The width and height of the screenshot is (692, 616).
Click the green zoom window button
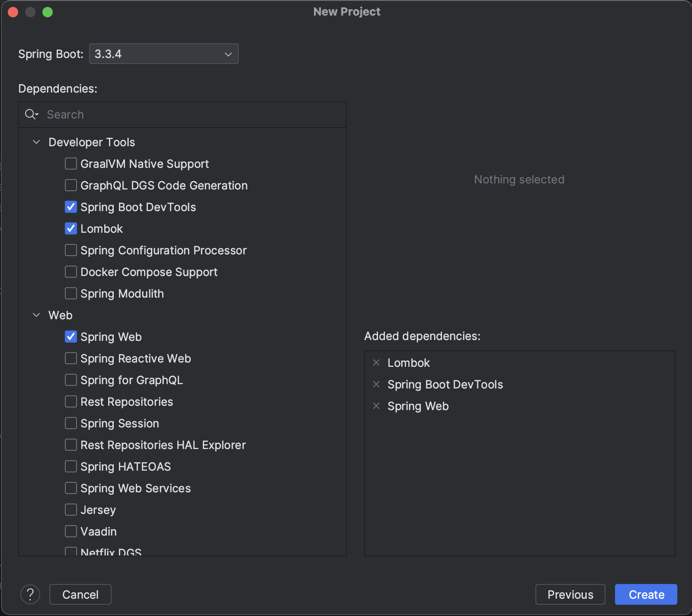(x=48, y=12)
